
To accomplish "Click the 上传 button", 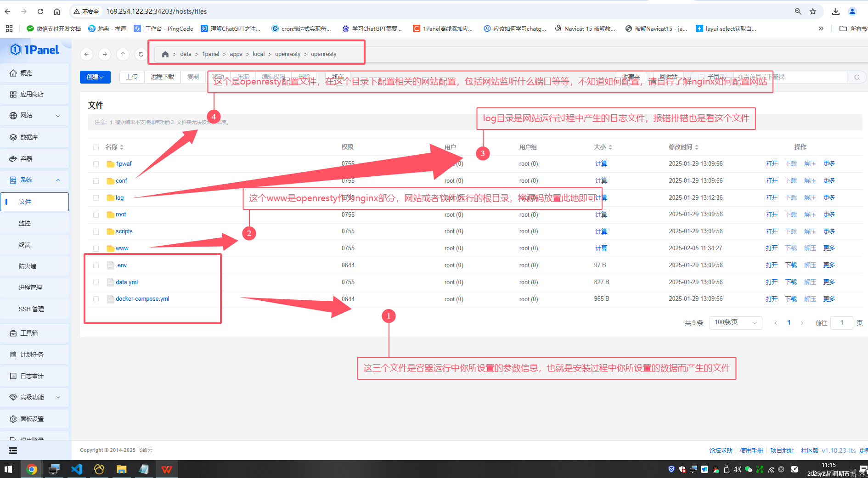I will coord(132,77).
